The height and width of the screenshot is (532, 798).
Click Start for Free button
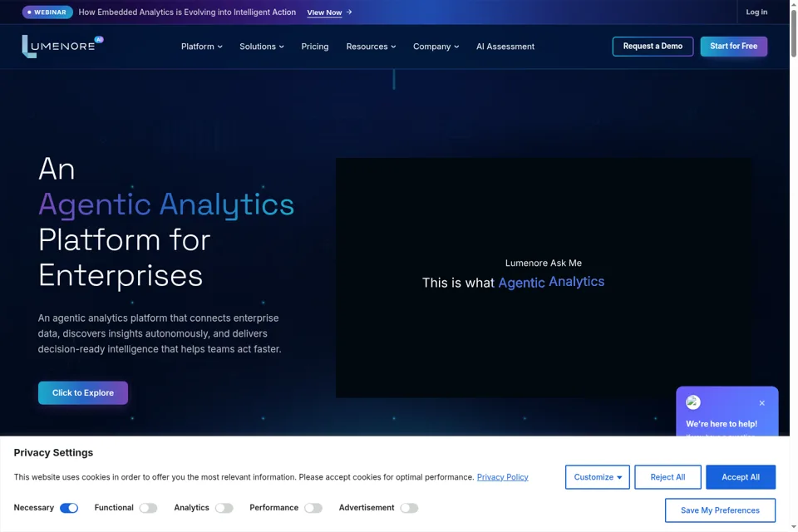tap(733, 47)
